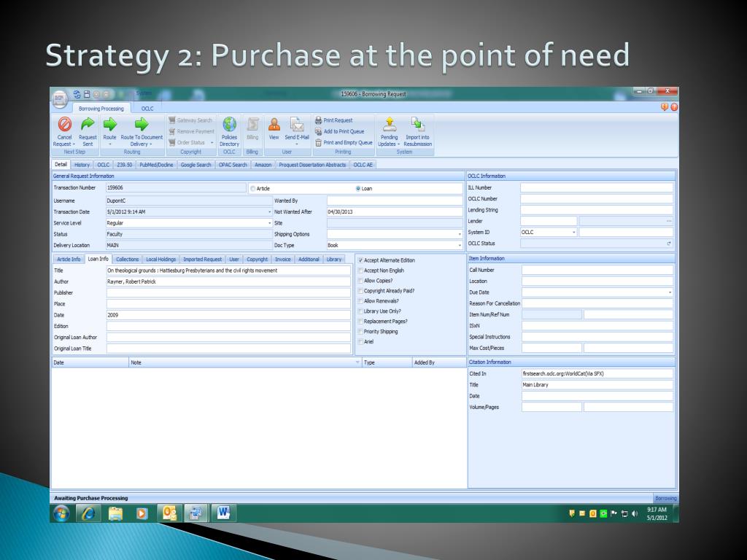Open Word from the taskbar
The width and height of the screenshot is (747, 560).
[x=223, y=513]
